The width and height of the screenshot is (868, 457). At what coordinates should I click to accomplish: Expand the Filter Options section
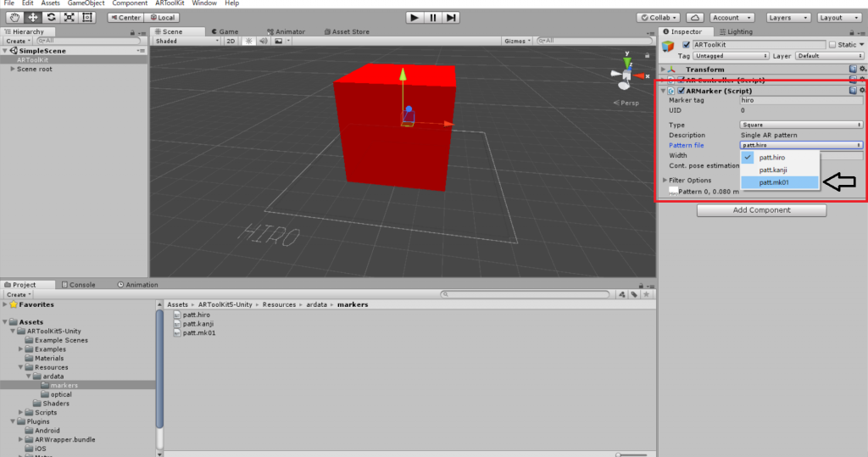point(664,180)
